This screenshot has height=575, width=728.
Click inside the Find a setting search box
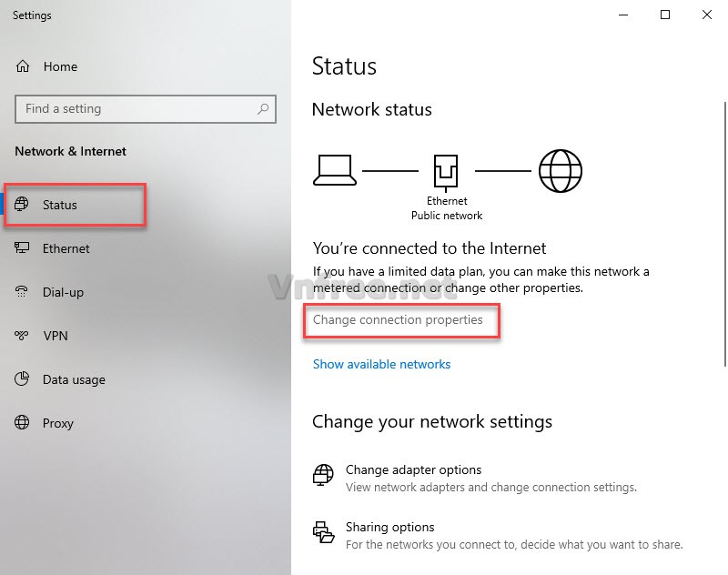[x=136, y=108]
